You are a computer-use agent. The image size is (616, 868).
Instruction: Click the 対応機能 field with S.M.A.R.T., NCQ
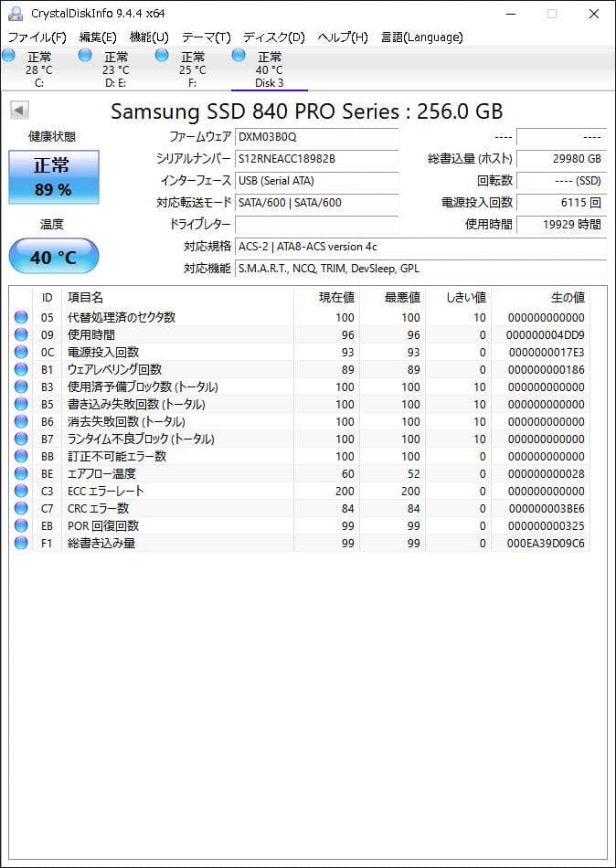pos(421,269)
